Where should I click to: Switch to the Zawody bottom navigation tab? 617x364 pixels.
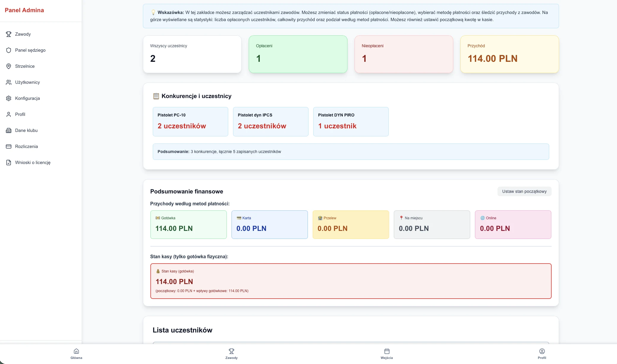(232, 354)
